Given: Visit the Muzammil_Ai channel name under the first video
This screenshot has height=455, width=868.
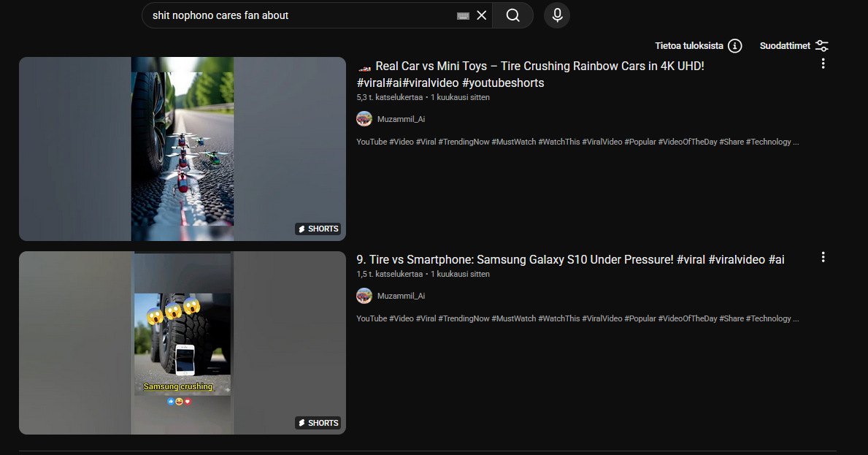Looking at the screenshot, I should pyautogui.click(x=401, y=119).
